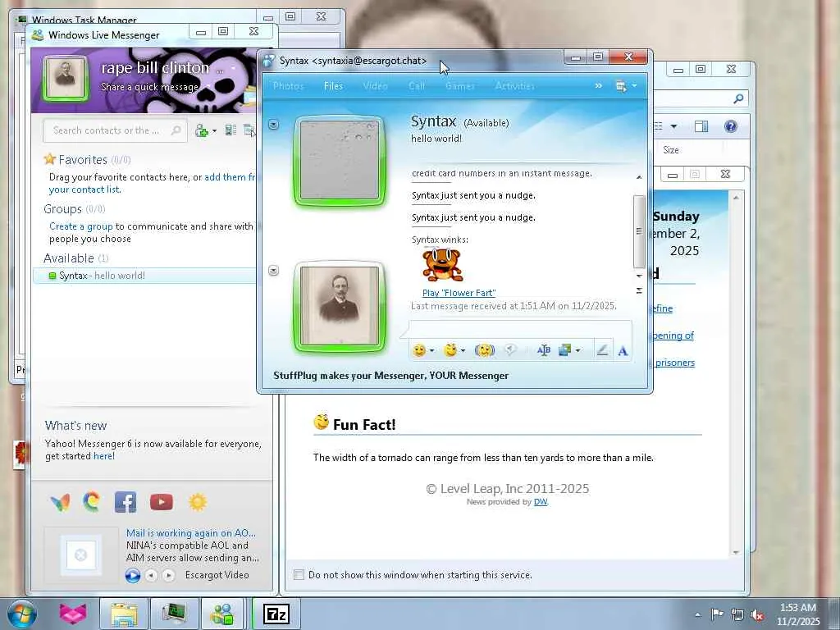Click the StuffPlug banner text in chat
The image size is (840, 630).
coord(391,376)
